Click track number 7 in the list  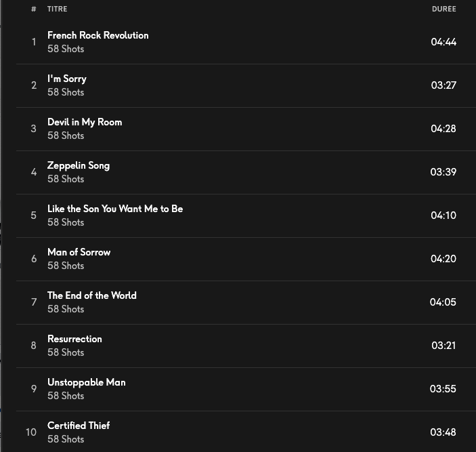(33, 302)
